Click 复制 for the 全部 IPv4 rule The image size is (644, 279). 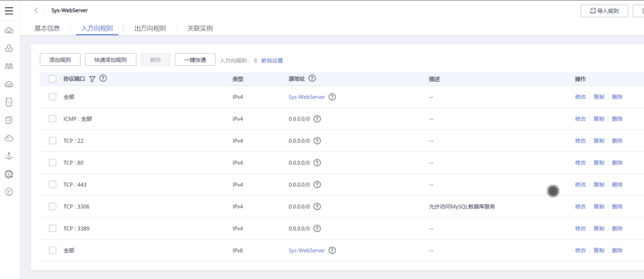(599, 97)
